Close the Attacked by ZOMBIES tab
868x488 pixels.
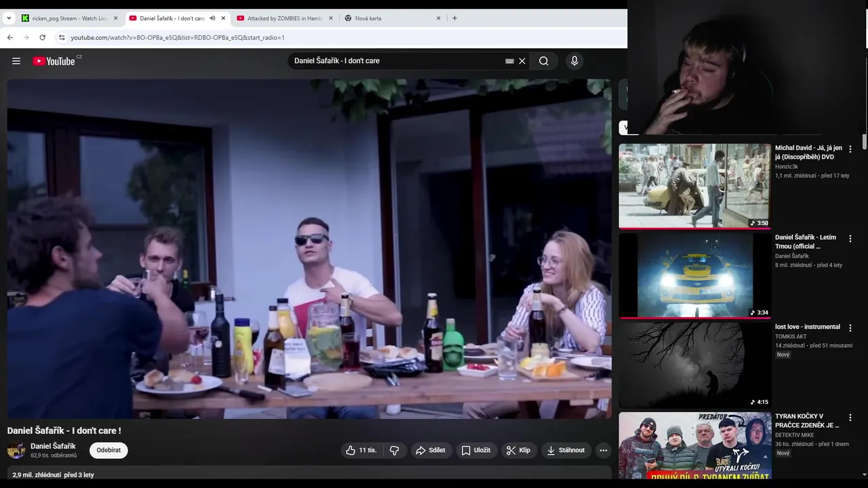pos(331,18)
